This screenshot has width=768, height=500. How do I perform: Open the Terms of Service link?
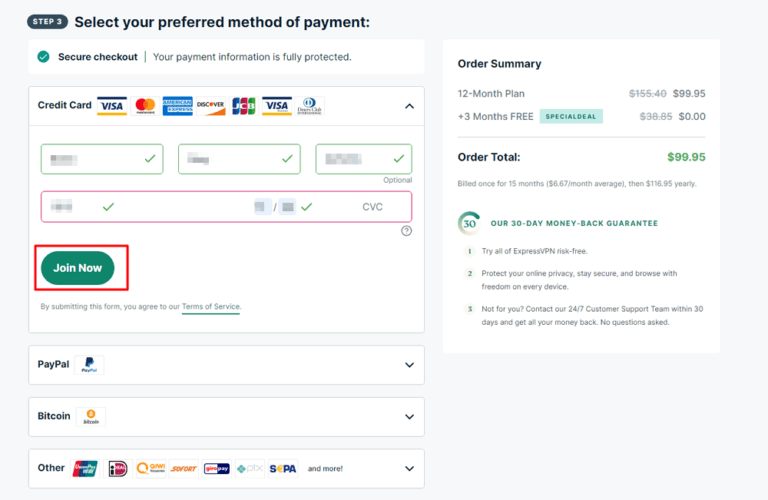[211, 307]
